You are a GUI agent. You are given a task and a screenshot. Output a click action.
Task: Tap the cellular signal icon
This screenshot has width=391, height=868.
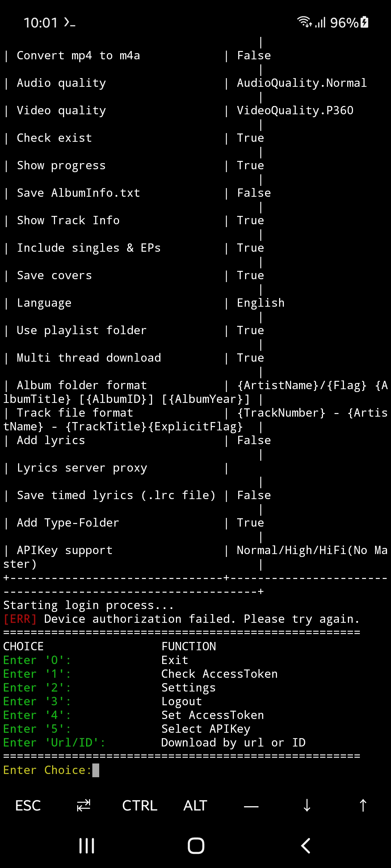click(321, 22)
